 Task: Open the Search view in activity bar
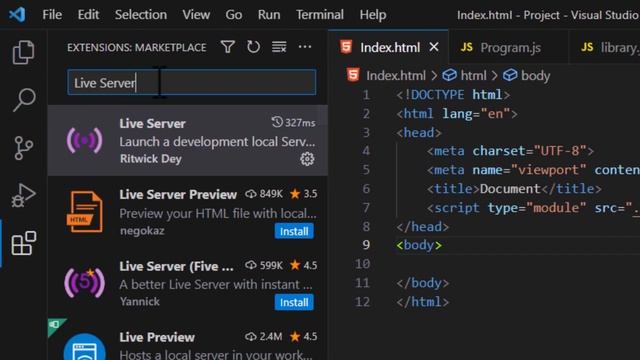point(24,100)
